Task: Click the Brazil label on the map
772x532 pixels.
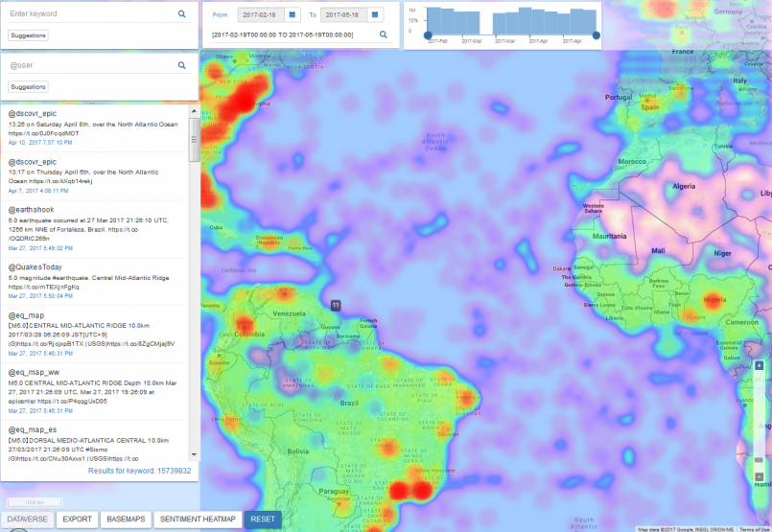Action: [x=349, y=403]
